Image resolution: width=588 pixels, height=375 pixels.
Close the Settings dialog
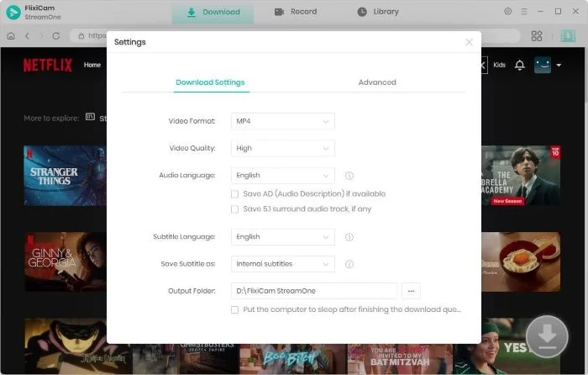click(469, 42)
